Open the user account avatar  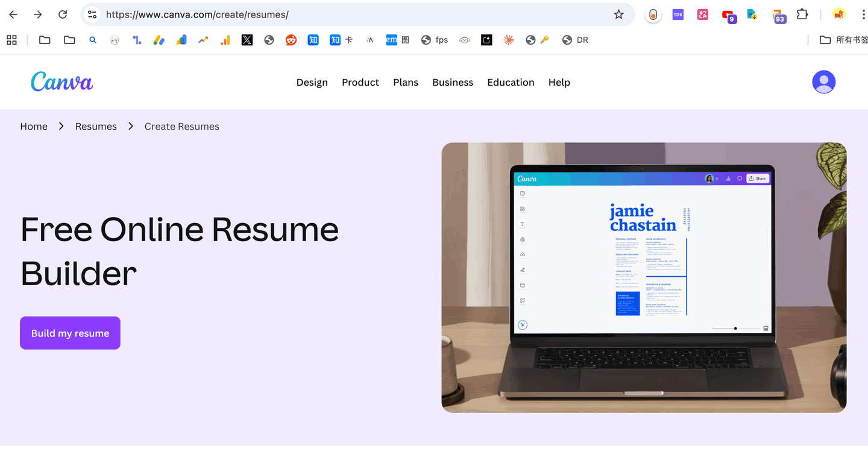point(823,82)
